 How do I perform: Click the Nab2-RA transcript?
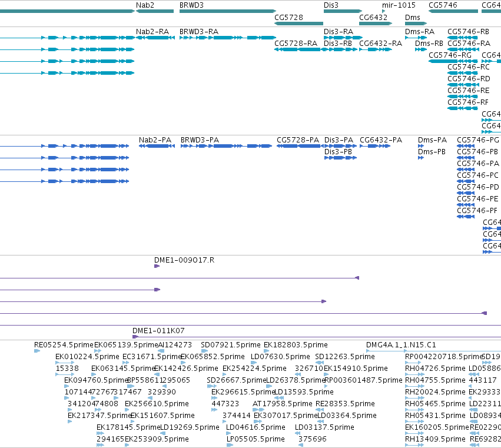tap(155, 38)
